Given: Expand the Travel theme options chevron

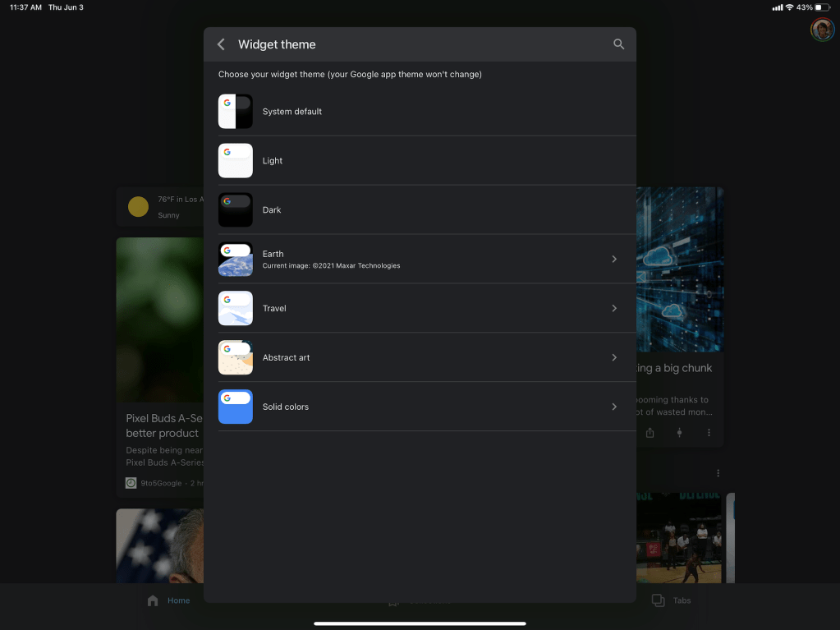Looking at the screenshot, I should click(614, 309).
